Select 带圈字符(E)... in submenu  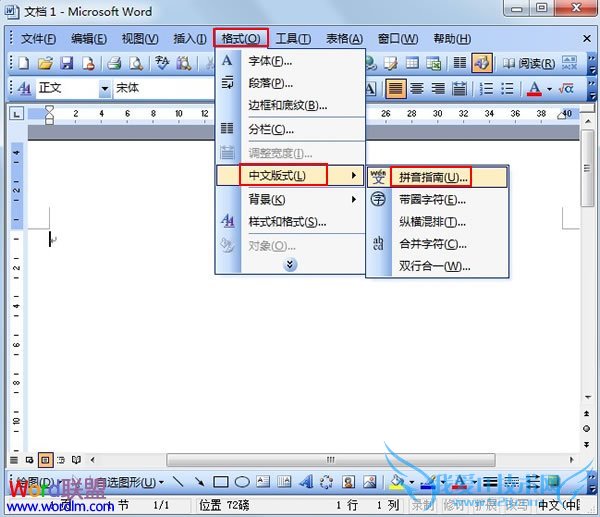coord(437,199)
